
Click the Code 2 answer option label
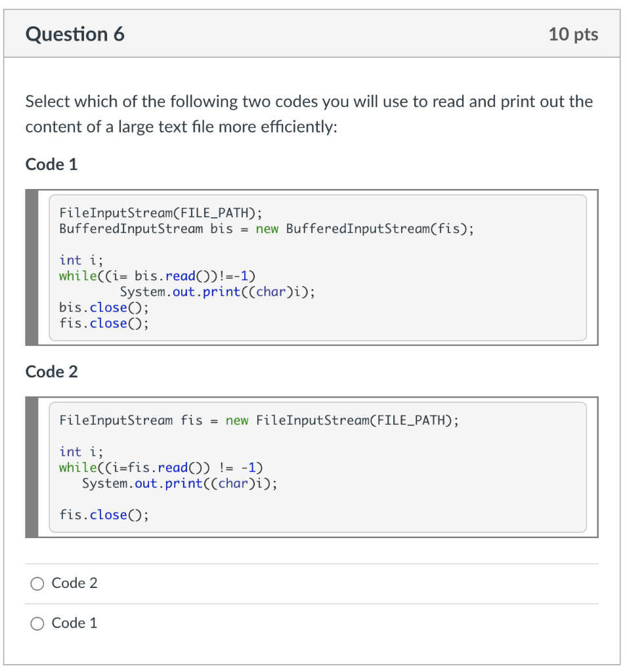tap(74, 583)
